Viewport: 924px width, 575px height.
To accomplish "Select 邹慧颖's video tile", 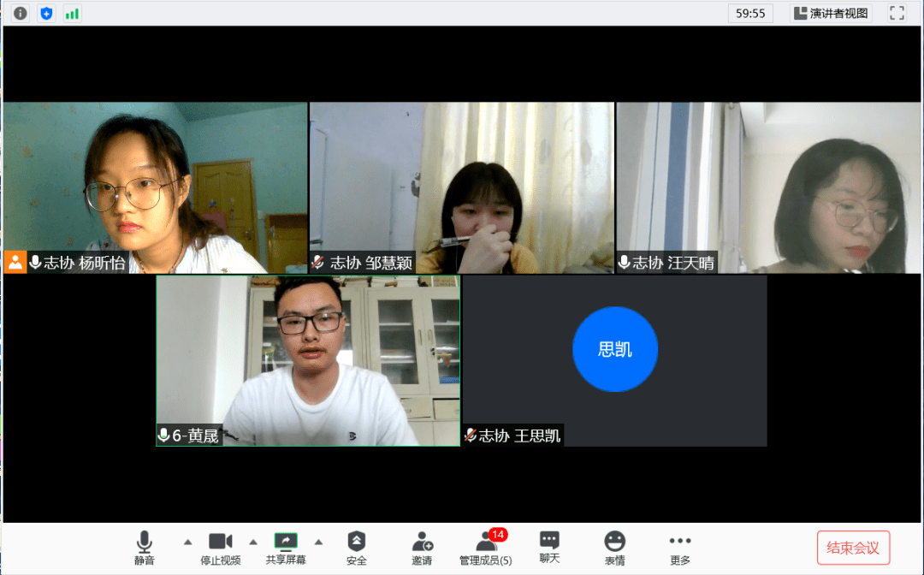I will click(x=462, y=188).
